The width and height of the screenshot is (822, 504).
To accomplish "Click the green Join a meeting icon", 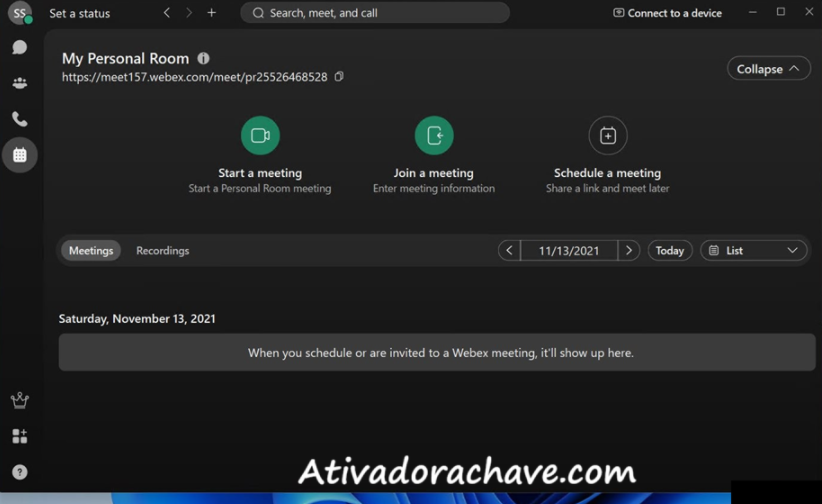I will coord(434,135).
